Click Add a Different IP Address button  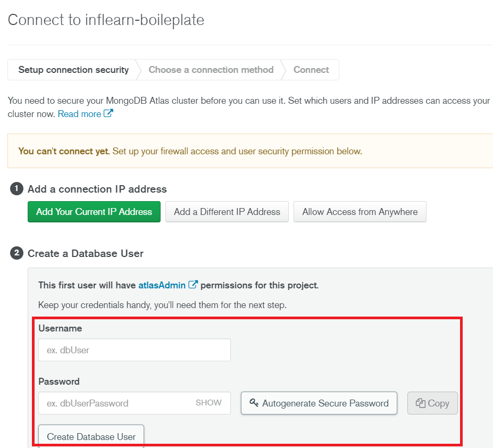(227, 212)
